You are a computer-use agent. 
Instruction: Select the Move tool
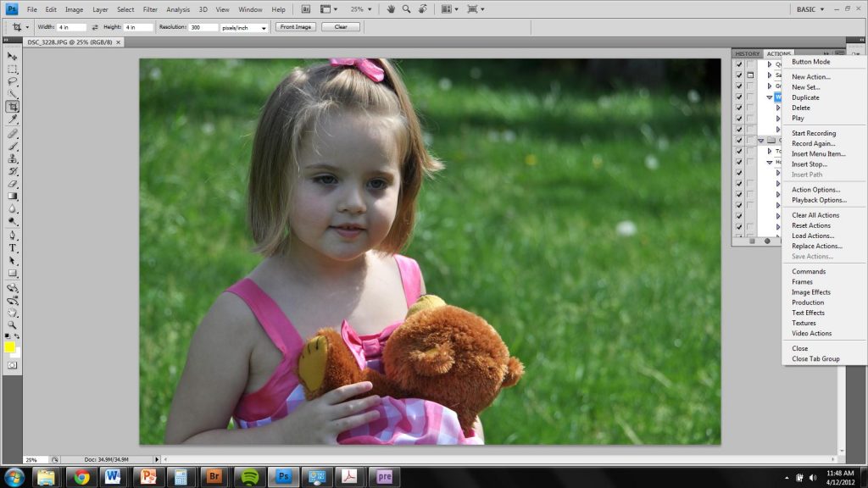click(13, 56)
